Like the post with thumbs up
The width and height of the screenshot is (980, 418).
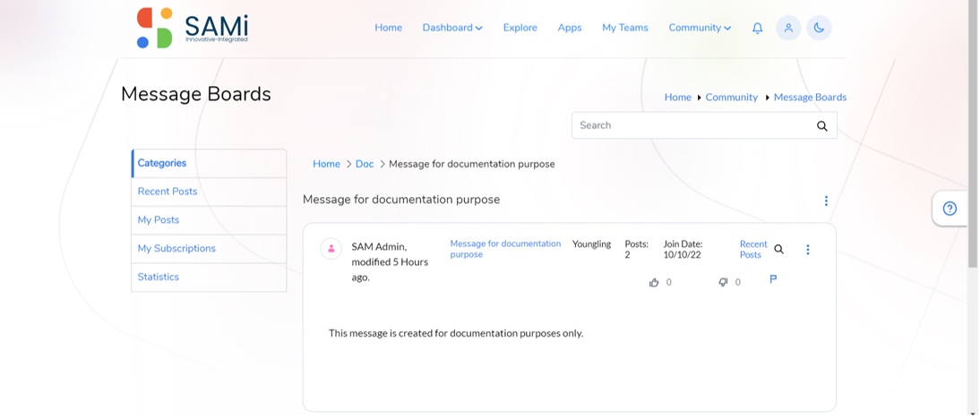click(654, 283)
